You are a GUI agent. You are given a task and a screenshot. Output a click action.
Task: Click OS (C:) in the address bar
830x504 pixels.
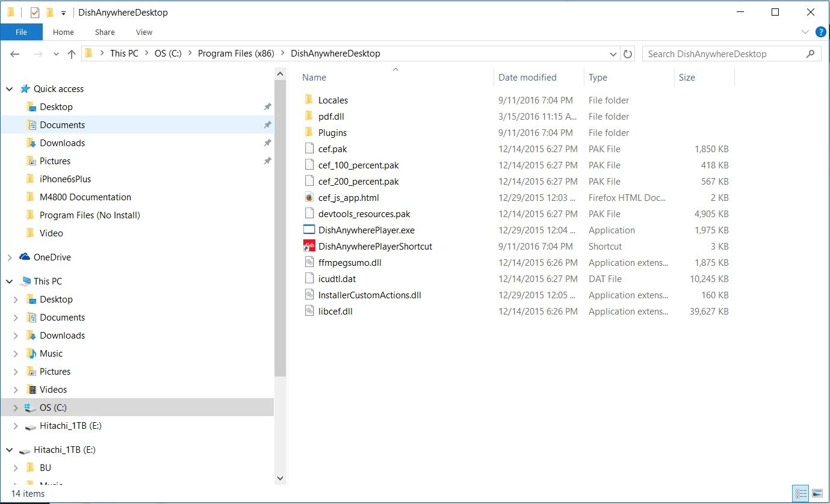168,54
